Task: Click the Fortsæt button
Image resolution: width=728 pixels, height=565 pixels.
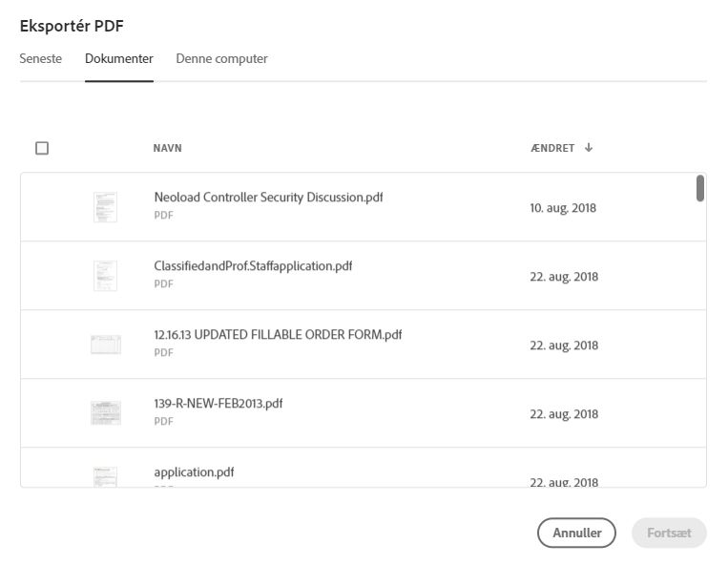Action: pyautogui.click(x=669, y=533)
